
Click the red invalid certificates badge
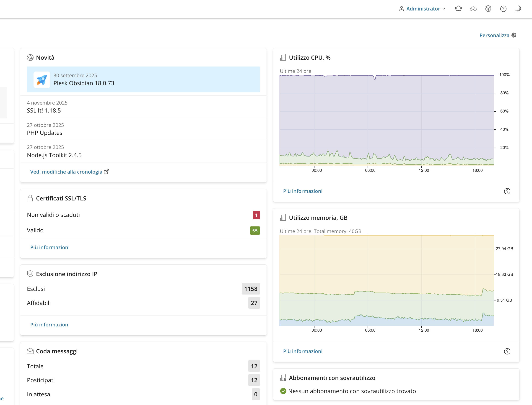tap(256, 215)
